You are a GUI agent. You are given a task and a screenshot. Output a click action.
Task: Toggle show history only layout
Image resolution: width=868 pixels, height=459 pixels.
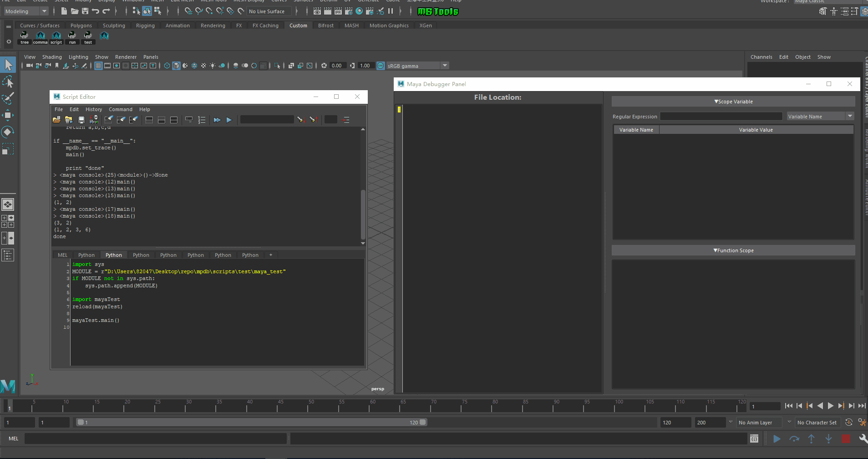149,120
